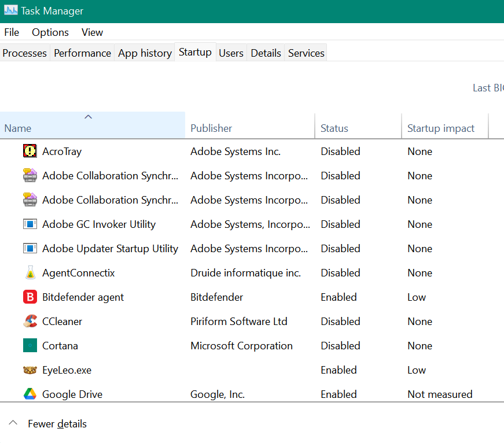504x443 pixels.
Task: Click the Disabled status of AgentConnectix
Action: 340,273
